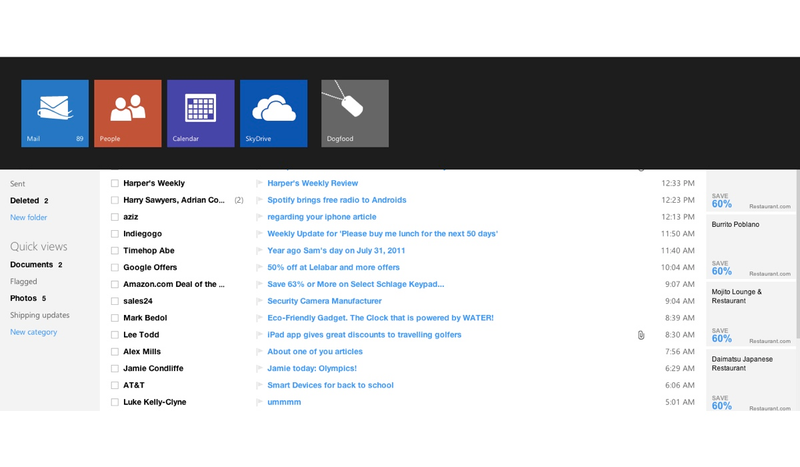
Task: Click the Daimatsu Japanese Restaurant ad
Action: 751,380
